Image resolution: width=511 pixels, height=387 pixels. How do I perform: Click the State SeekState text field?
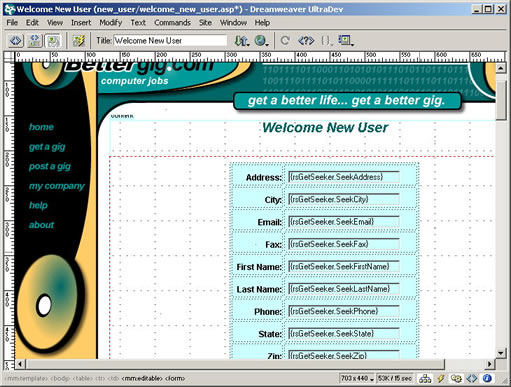point(344,334)
